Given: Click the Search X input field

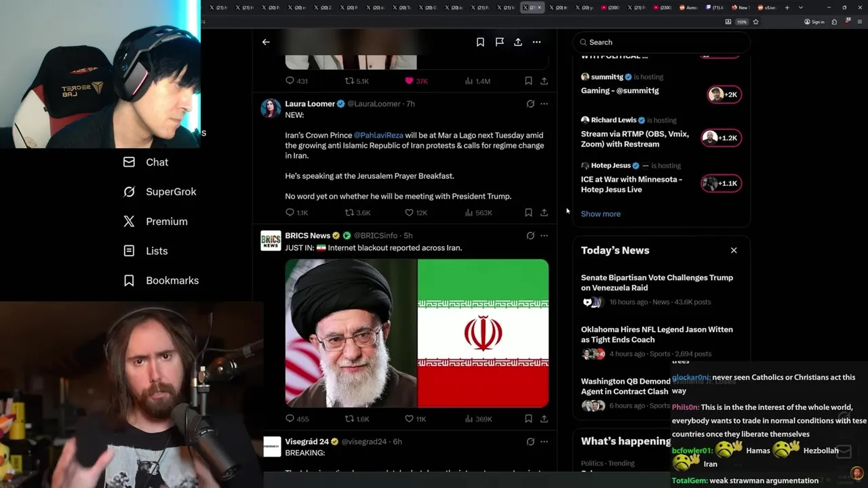Looking at the screenshot, I should (x=661, y=42).
